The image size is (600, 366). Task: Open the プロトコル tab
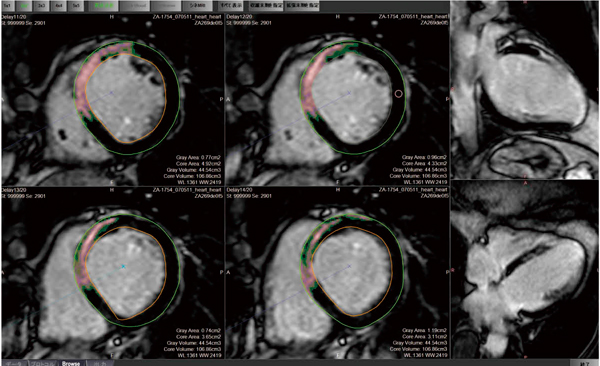click(x=42, y=363)
